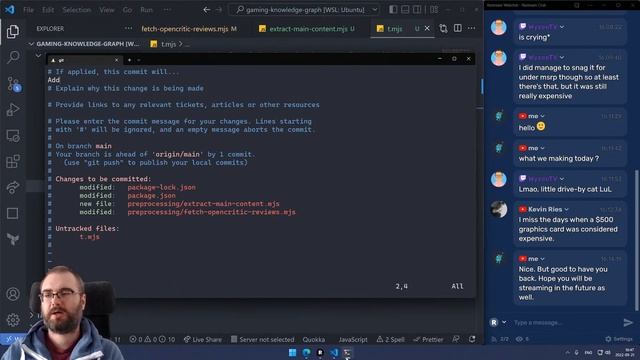Screen dimensions: 640x360
Task: Open chat Settings at the bottom
Action: pos(619,339)
